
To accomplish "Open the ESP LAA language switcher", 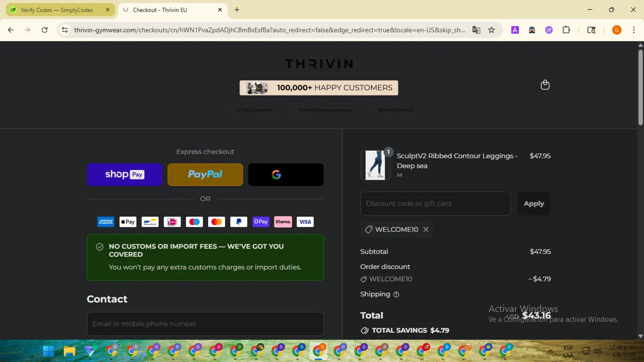I will pyautogui.click(x=568, y=351).
